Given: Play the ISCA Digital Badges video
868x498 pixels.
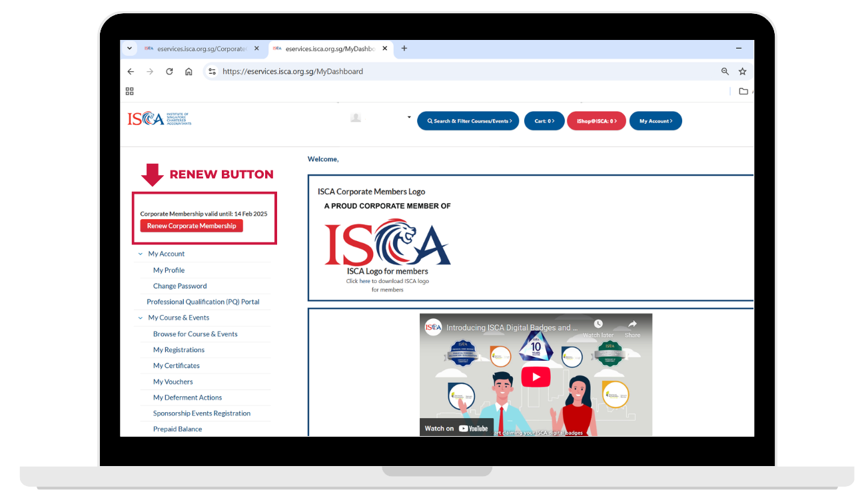Looking at the screenshot, I should (x=536, y=377).
